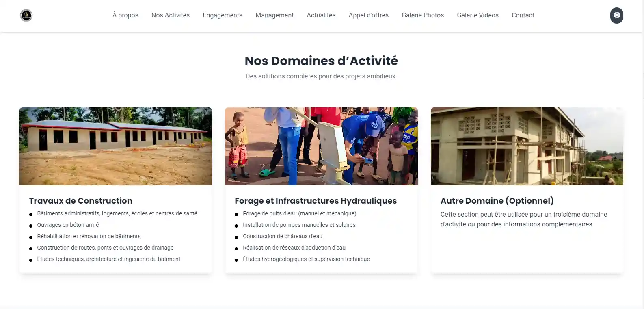Viewport: 644px width, 309px height.
Task: Navigate to Appel d'offres
Action: 369,15
